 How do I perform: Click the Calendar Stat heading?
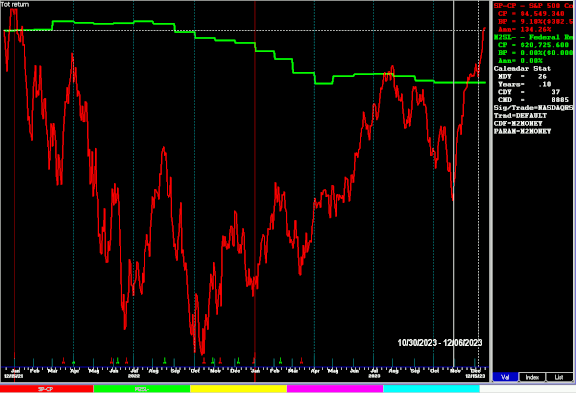point(522,69)
